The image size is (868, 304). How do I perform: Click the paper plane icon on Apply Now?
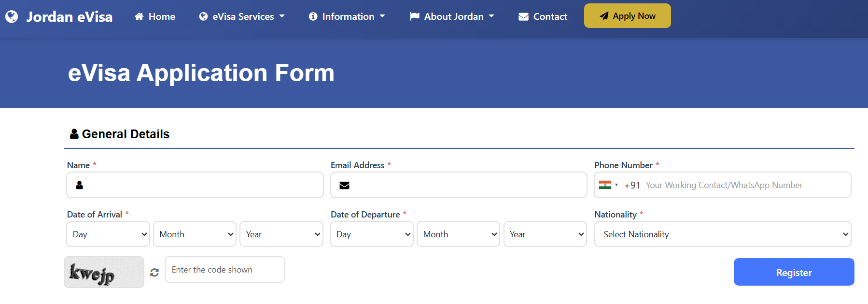[x=604, y=16]
